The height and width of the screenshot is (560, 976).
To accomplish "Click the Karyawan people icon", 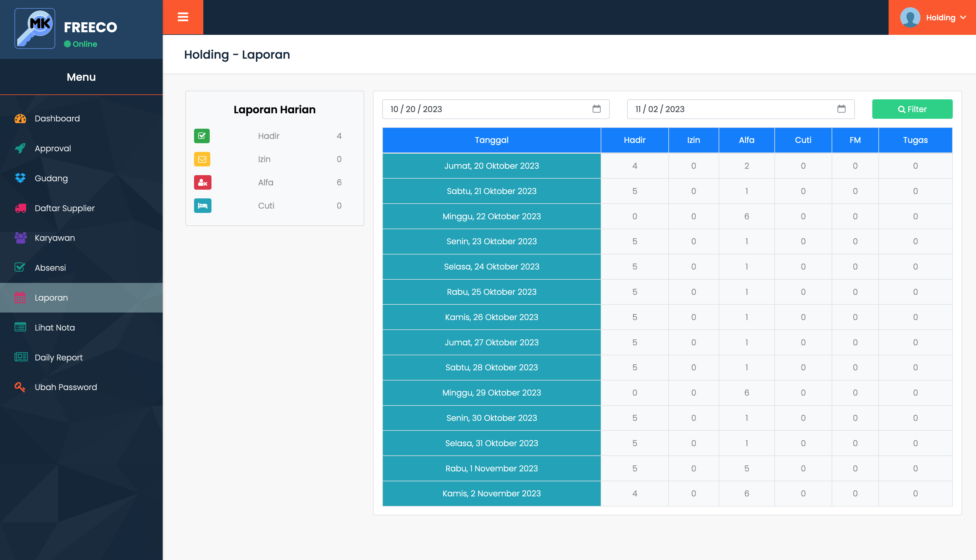I will tap(20, 238).
